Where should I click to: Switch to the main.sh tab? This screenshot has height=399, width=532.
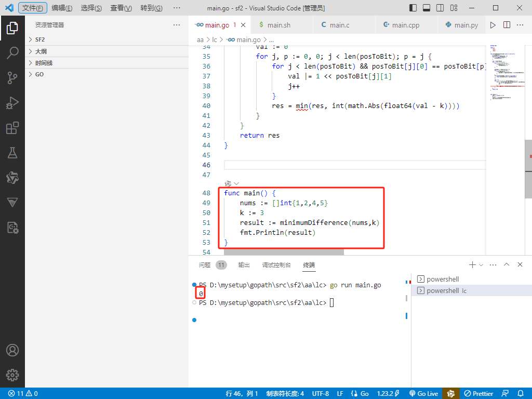[282, 25]
